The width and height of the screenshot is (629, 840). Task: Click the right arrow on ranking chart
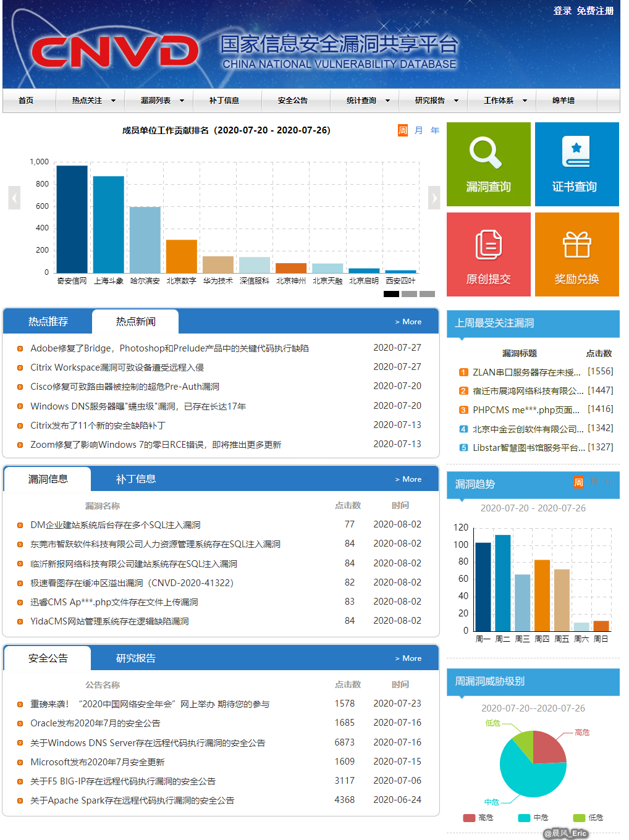434,198
